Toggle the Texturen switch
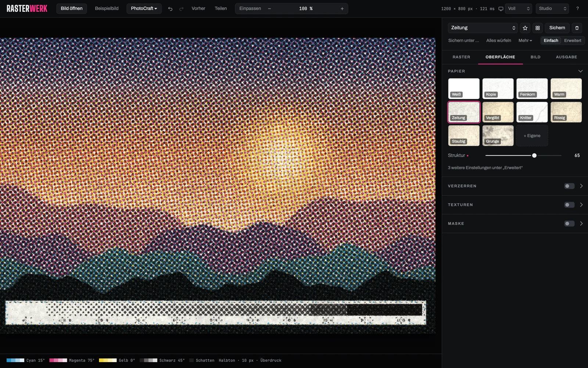Image resolution: width=588 pixels, height=368 pixels. (569, 205)
